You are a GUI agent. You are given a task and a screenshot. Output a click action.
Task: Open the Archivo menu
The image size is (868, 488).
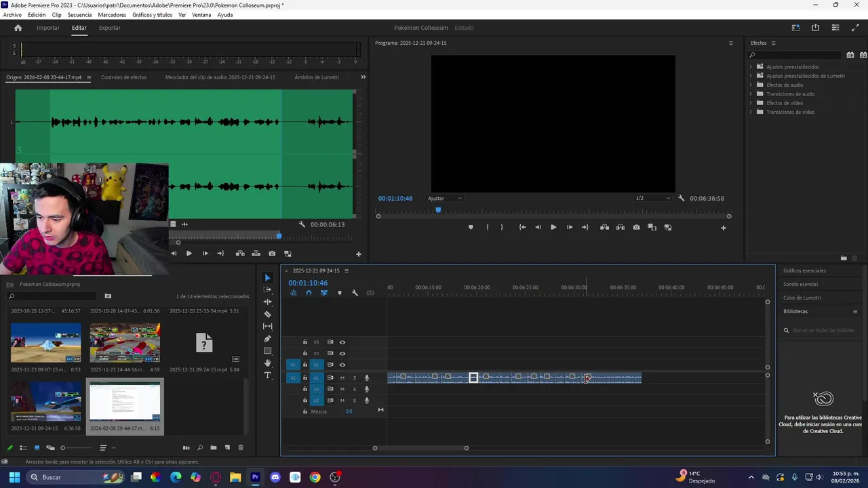[12, 15]
